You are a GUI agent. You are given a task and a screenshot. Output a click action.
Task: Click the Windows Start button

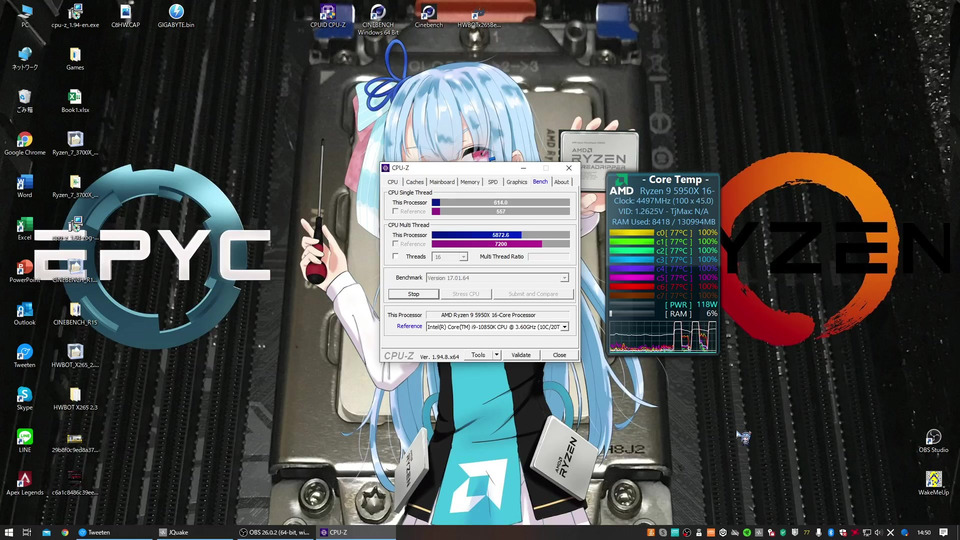click(x=9, y=533)
